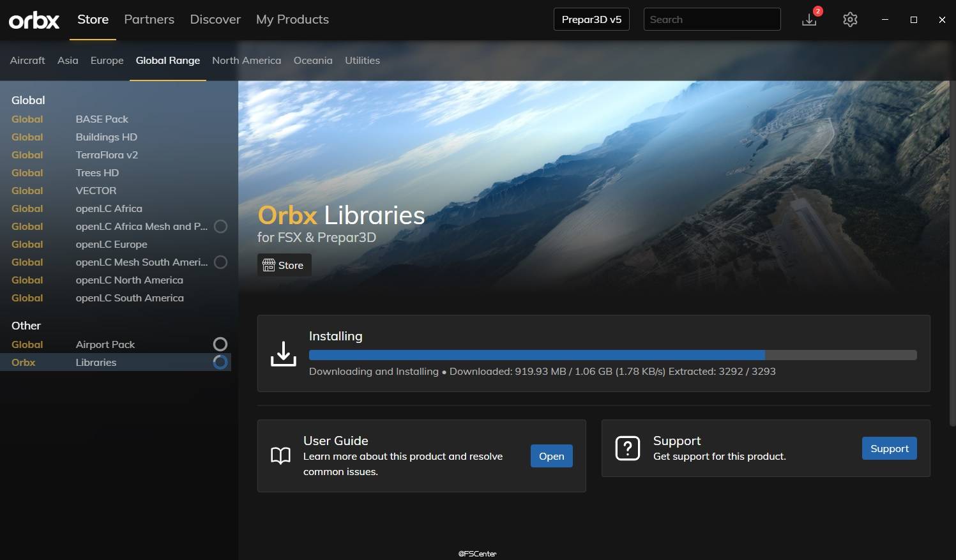Click into the Search field
956x560 pixels.
(x=712, y=19)
